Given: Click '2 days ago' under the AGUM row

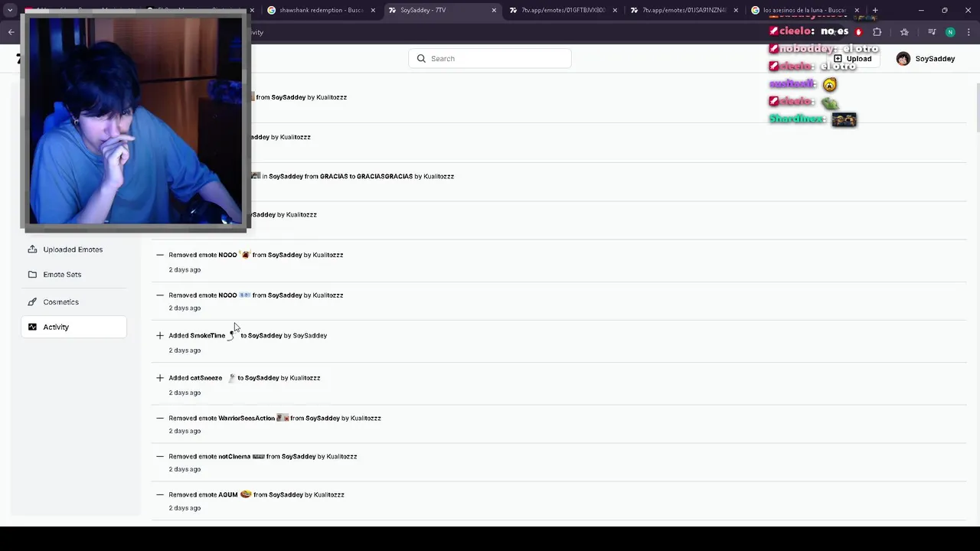Looking at the screenshot, I should click(185, 508).
